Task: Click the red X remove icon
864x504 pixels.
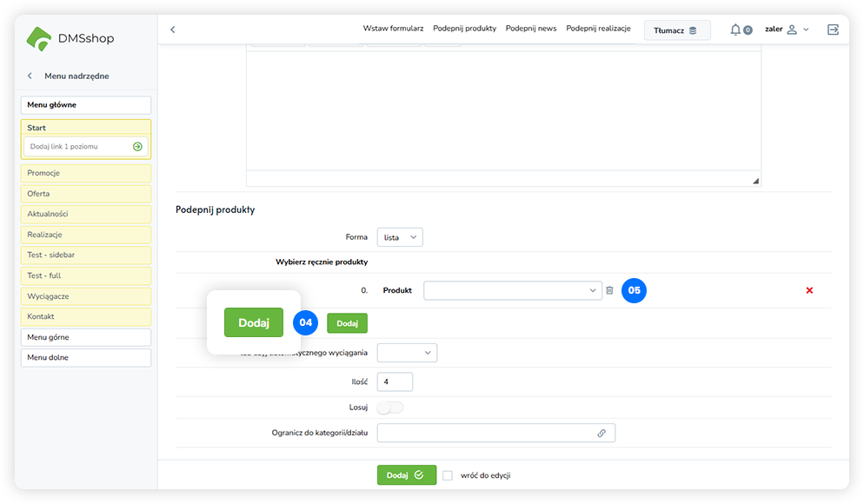Action: click(x=809, y=290)
